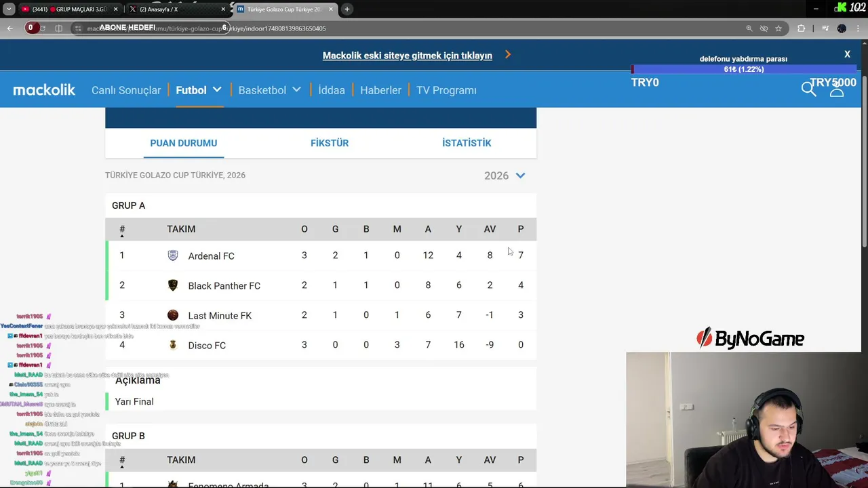Expand the Futbol dropdown chevron
This screenshot has width=868, height=488.
pos(217,89)
